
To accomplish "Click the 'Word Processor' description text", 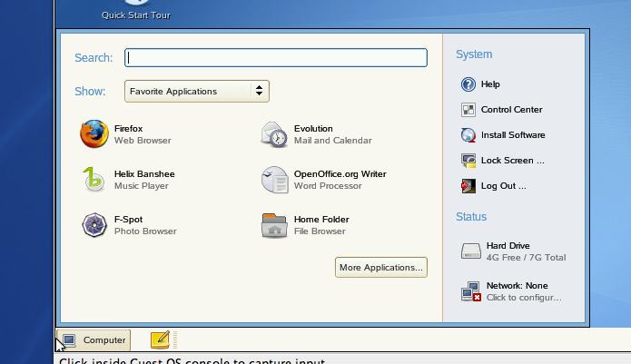I will [x=328, y=186].
